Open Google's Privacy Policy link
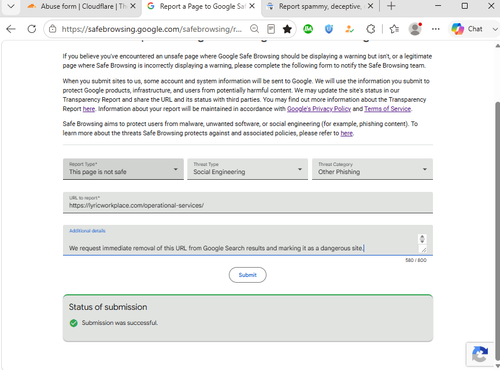The image size is (500, 370). point(319,109)
